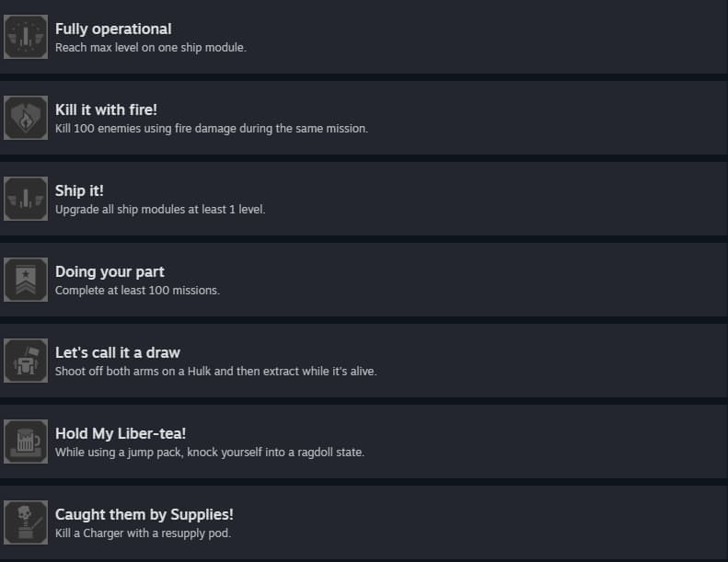Select the "Upgrade all ship modules" description text
Screen dimensions: 728x562
tap(160, 210)
